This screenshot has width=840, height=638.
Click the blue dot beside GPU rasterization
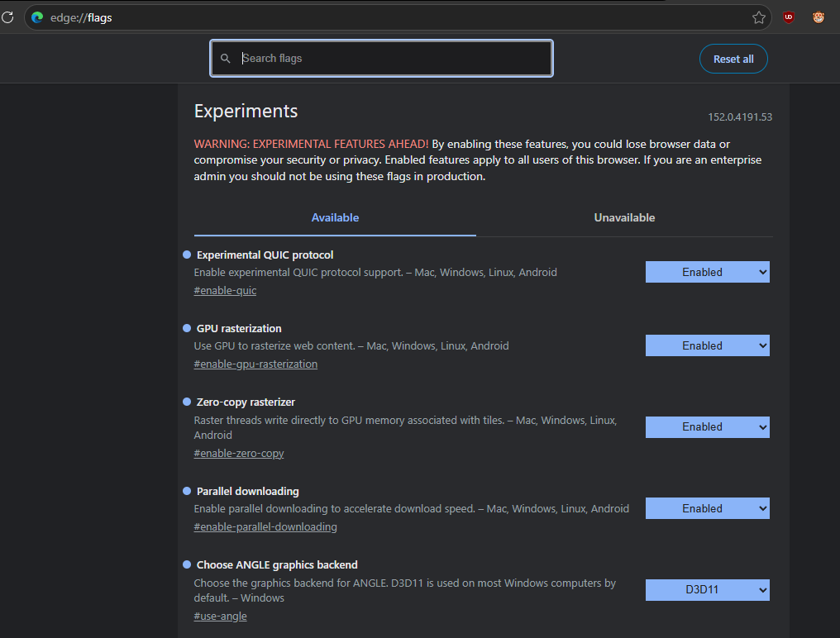187,328
